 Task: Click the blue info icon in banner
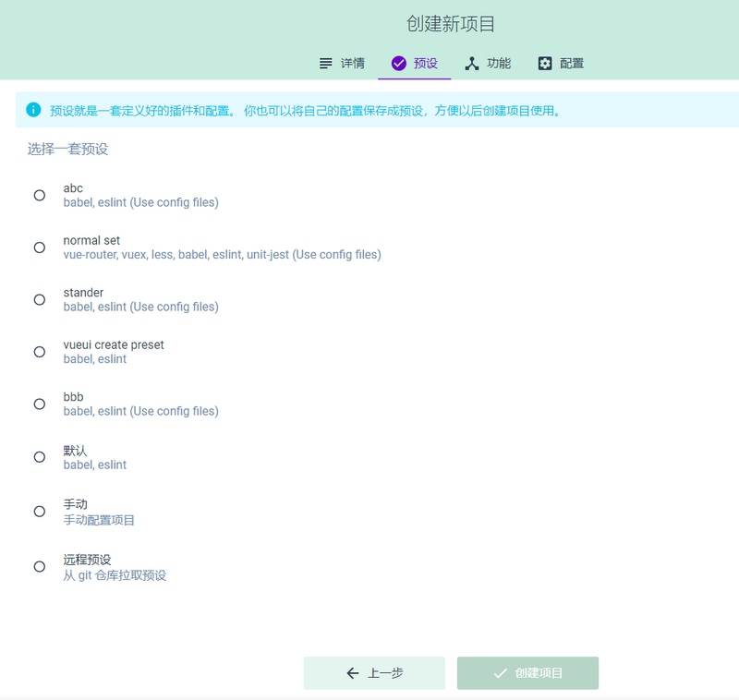click(x=33, y=110)
